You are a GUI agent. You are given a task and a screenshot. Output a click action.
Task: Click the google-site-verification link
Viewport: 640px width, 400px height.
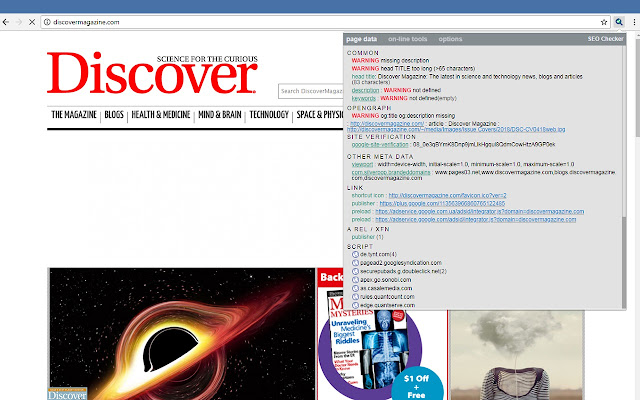coord(380,144)
